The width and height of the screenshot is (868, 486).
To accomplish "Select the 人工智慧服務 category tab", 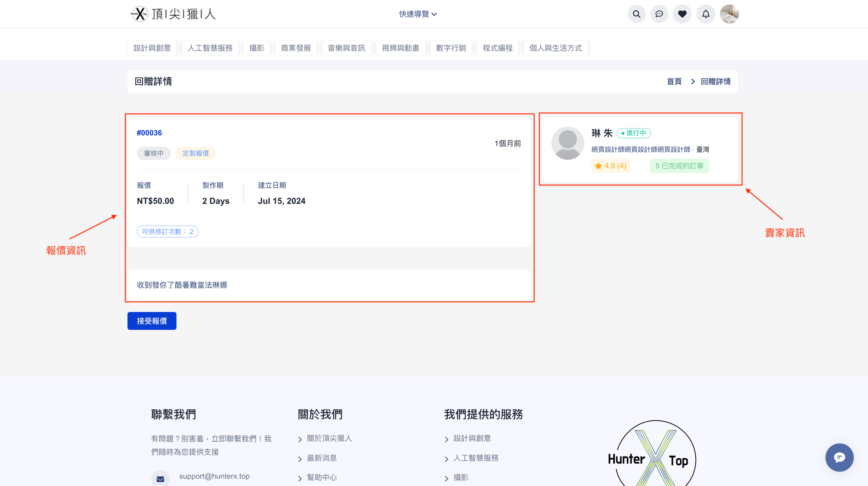I will click(210, 48).
